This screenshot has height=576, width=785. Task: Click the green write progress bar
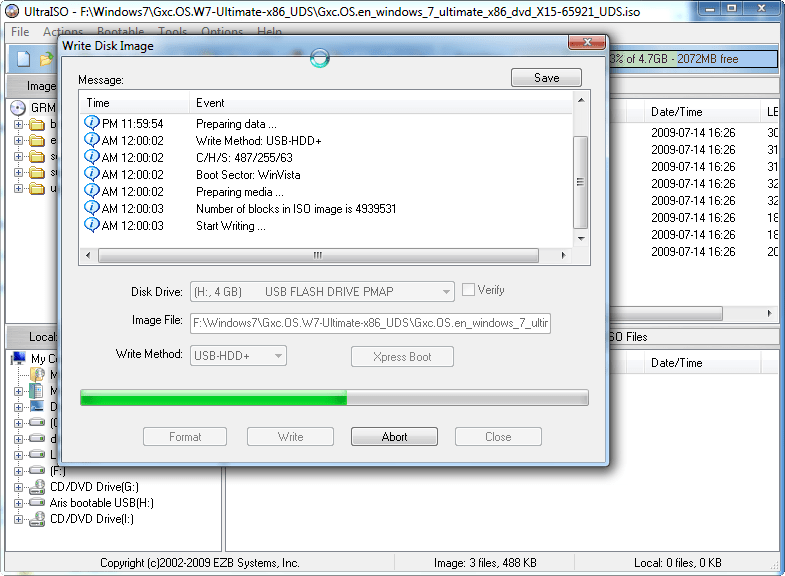pos(334,398)
